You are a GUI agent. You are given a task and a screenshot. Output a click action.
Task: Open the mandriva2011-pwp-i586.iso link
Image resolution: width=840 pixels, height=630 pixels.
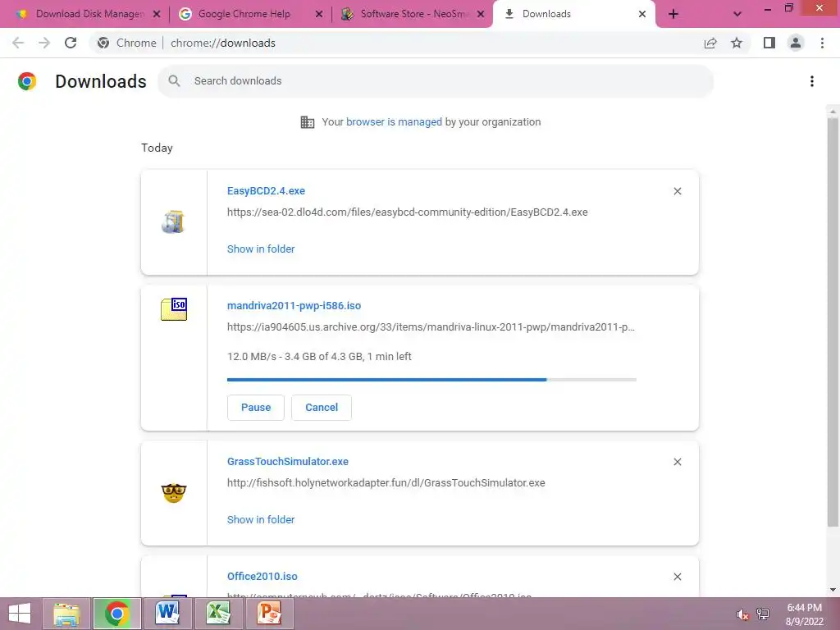tap(294, 306)
